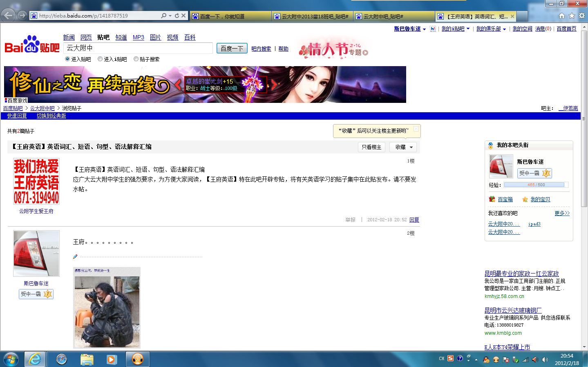Click the 百宝箱 gift box icon
The width and height of the screenshot is (588, 367).
coord(492,199)
